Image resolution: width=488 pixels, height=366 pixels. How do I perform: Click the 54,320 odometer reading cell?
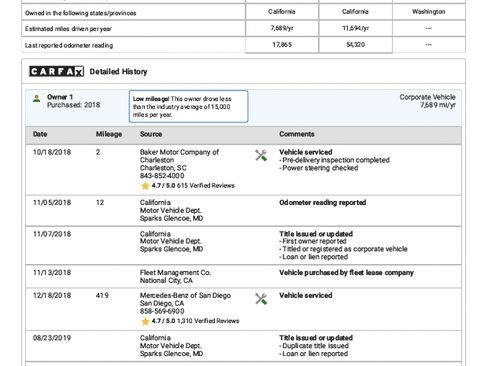pyautogui.click(x=355, y=45)
